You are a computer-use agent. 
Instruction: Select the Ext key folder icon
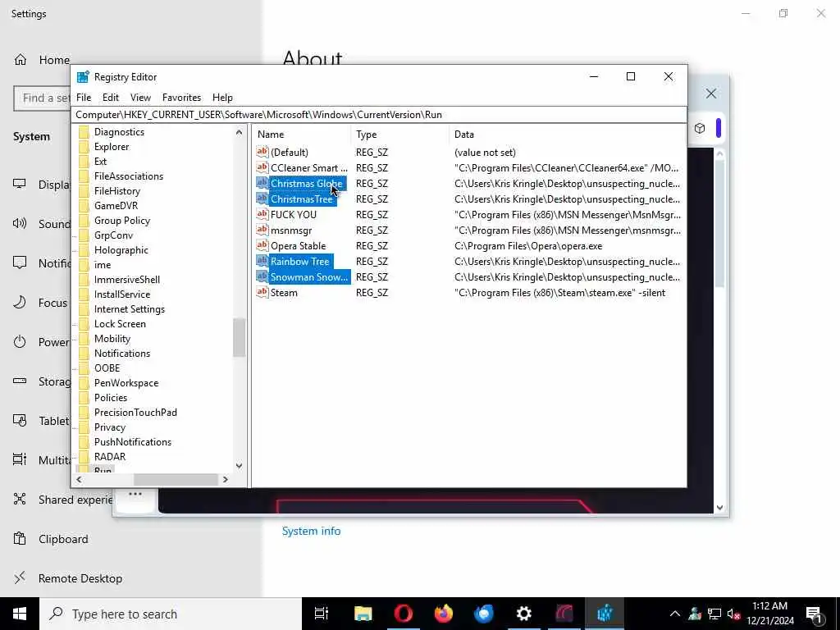pos(84,162)
